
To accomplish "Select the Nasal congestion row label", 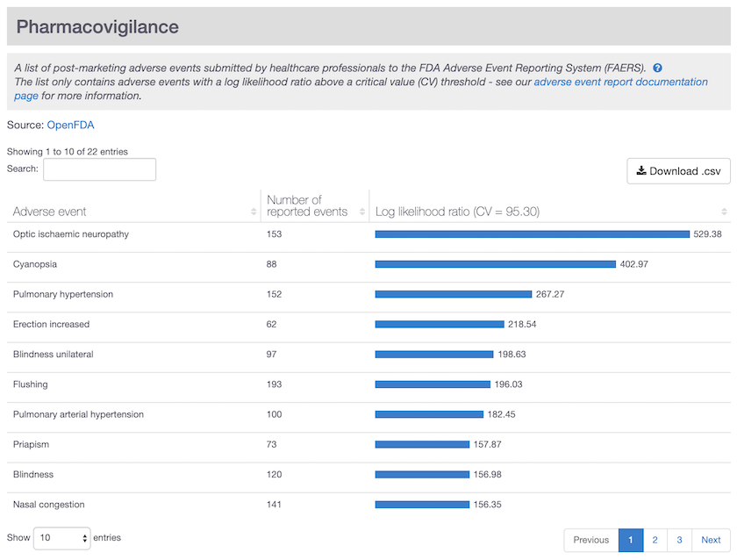I will pos(49,505).
